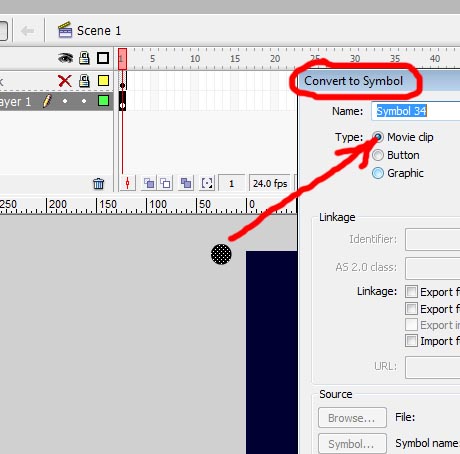Click the Convert to Symbol title bar

[x=379, y=81]
